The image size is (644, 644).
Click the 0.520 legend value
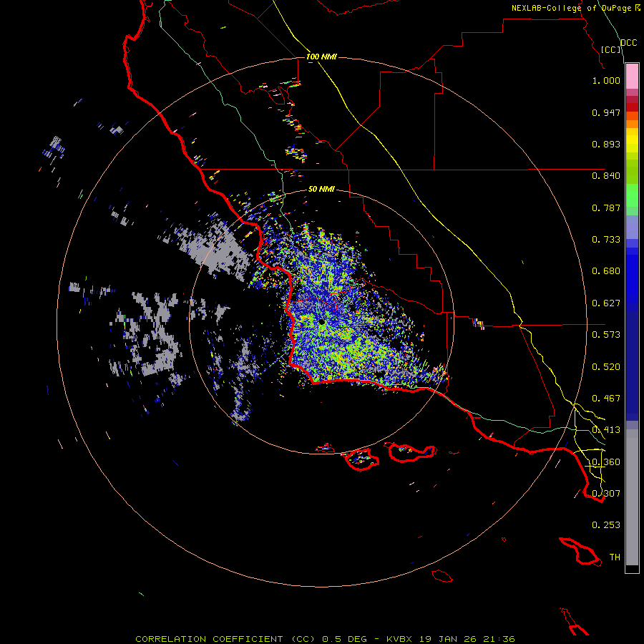click(606, 367)
